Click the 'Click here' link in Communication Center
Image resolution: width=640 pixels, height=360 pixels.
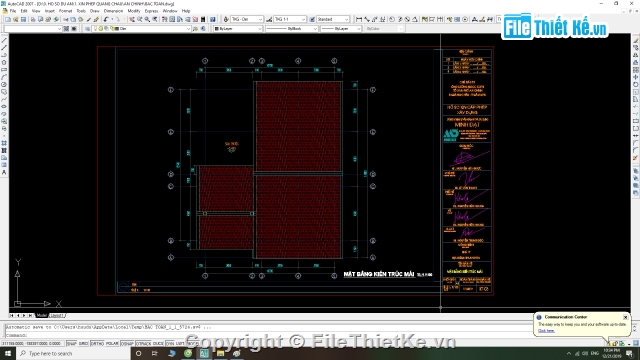546,331
